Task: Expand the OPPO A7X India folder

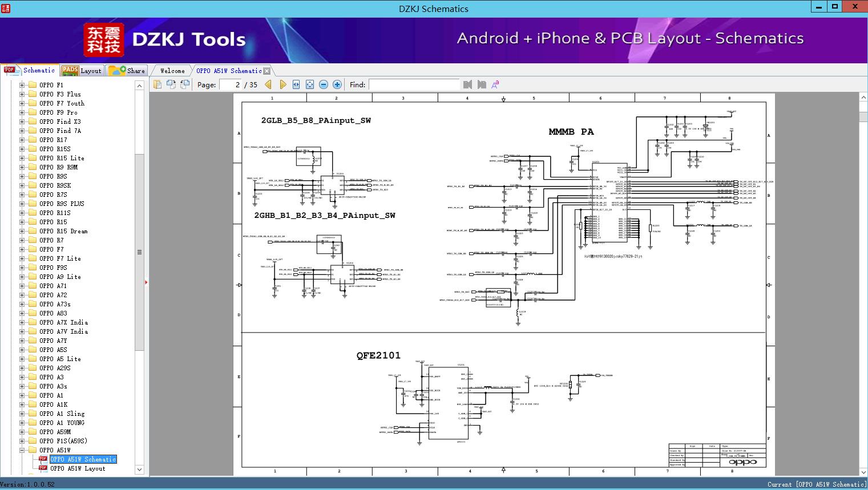Action: click(22, 322)
